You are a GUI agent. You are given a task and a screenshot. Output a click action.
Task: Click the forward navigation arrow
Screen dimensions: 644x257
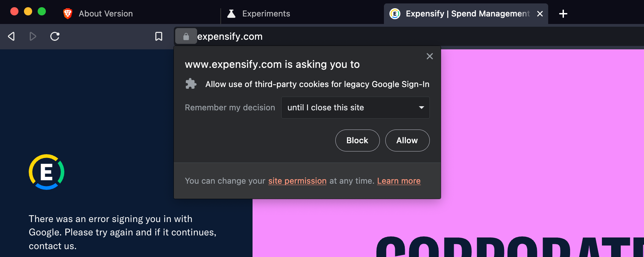tap(33, 36)
